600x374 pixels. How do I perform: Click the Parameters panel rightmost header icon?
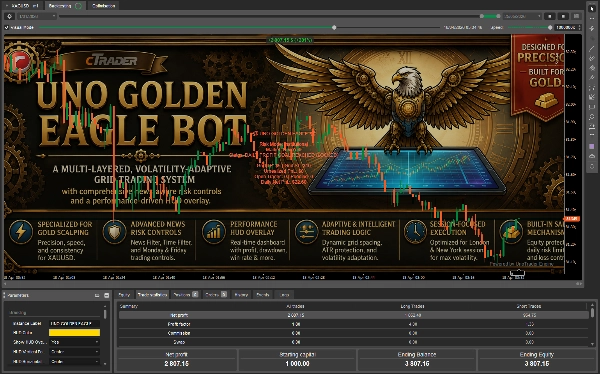(x=106, y=295)
